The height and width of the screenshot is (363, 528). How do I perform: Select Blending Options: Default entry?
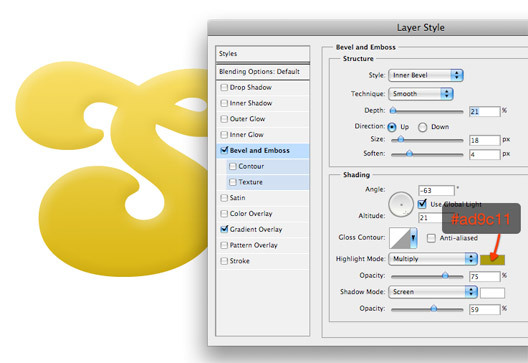[263, 72]
